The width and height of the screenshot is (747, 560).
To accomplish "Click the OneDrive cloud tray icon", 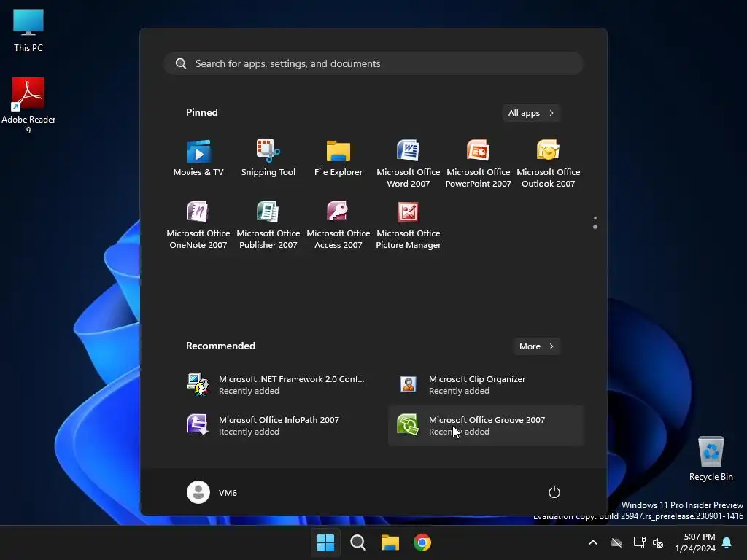I will pos(616,542).
